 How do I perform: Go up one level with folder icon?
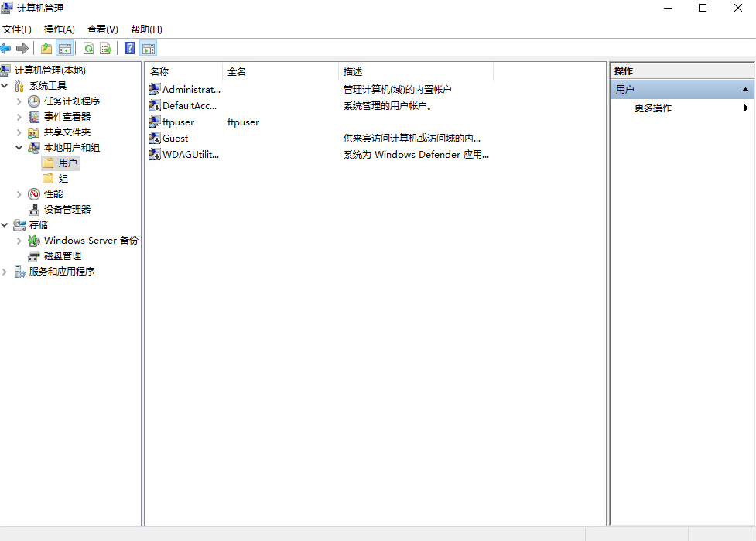[x=46, y=48]
